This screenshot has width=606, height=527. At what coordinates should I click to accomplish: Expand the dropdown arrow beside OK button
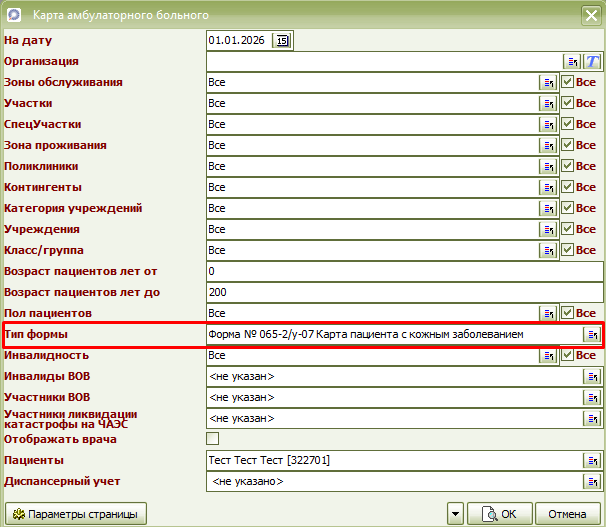click(x=456, y=514)
